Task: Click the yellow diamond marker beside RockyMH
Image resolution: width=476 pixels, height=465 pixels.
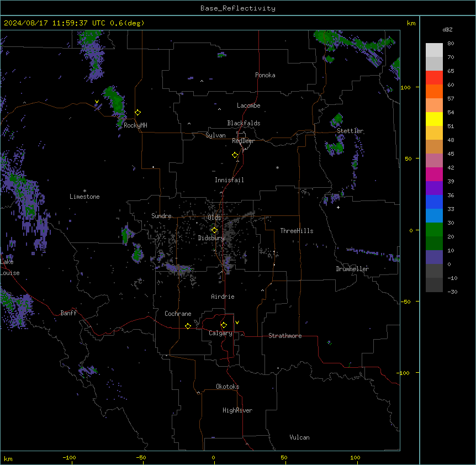Action: point(137,113)
